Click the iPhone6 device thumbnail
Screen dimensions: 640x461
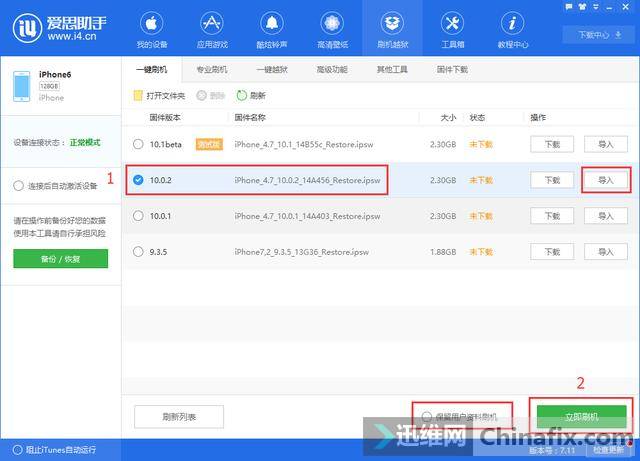(x=21, y=86)
